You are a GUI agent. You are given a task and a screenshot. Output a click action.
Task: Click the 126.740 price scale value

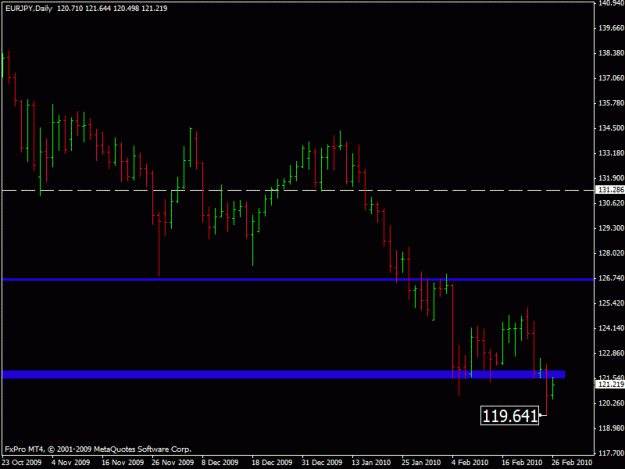click(611, 278)
